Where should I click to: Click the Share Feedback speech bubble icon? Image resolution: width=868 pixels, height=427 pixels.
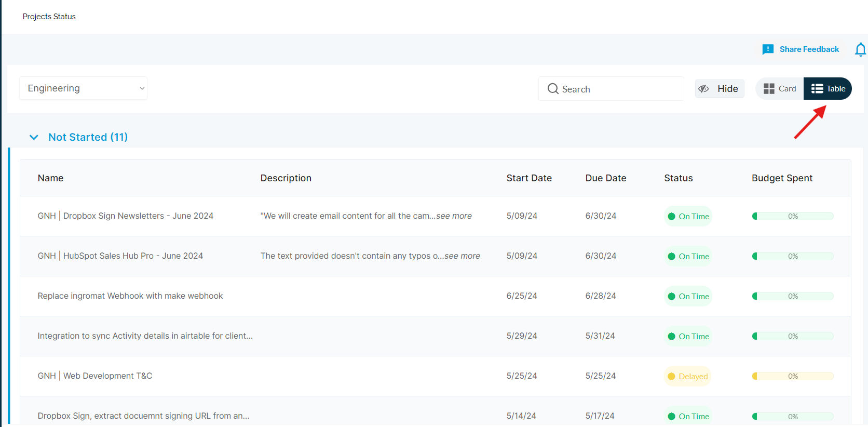click(x=768, y=49)
